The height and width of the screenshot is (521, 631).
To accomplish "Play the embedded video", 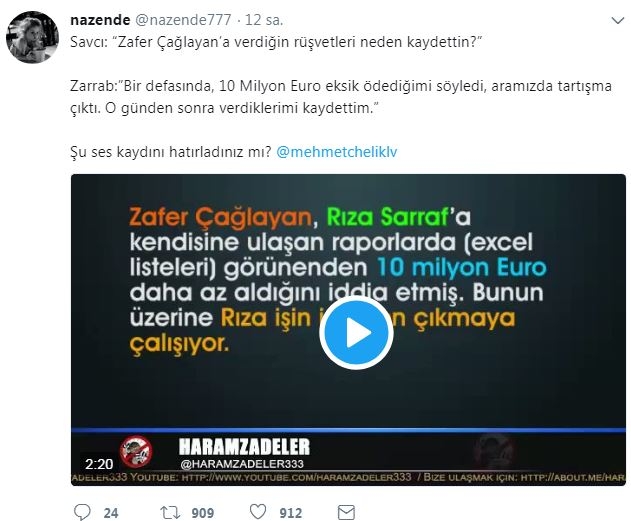I will (x=356, y=333).
